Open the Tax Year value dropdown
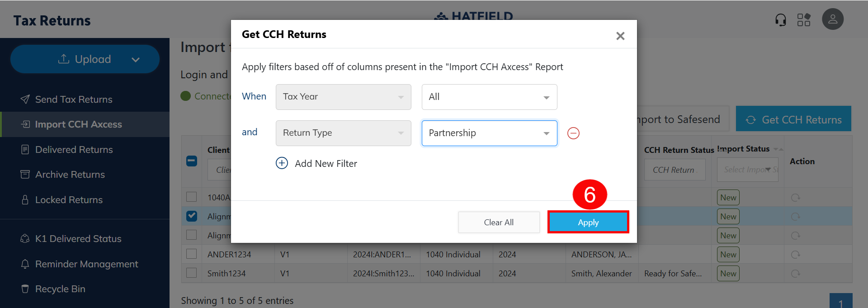 click(489, 97)
